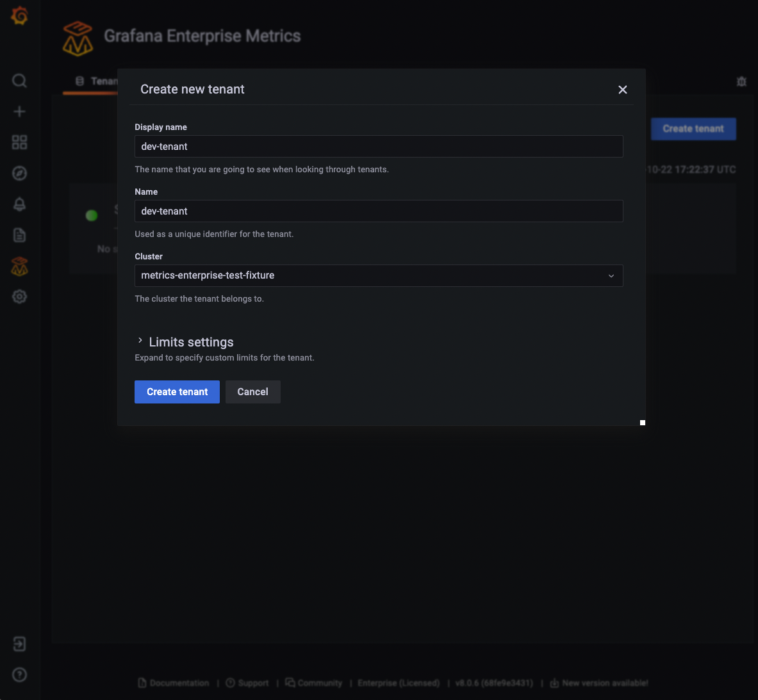Click the Create (plus) sidebar icon
Viewport: 758px width, 700px height.
19,111
